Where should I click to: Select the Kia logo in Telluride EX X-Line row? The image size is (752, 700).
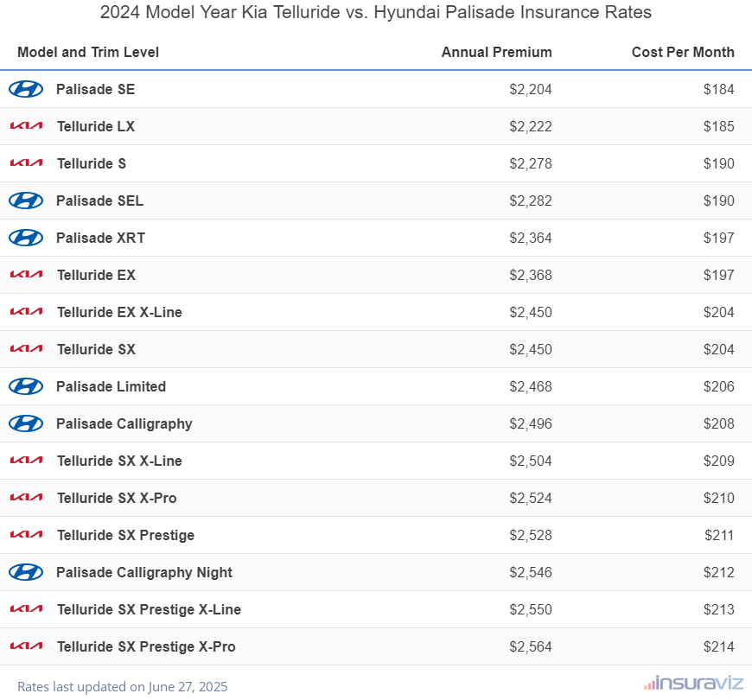click(27, 312)
